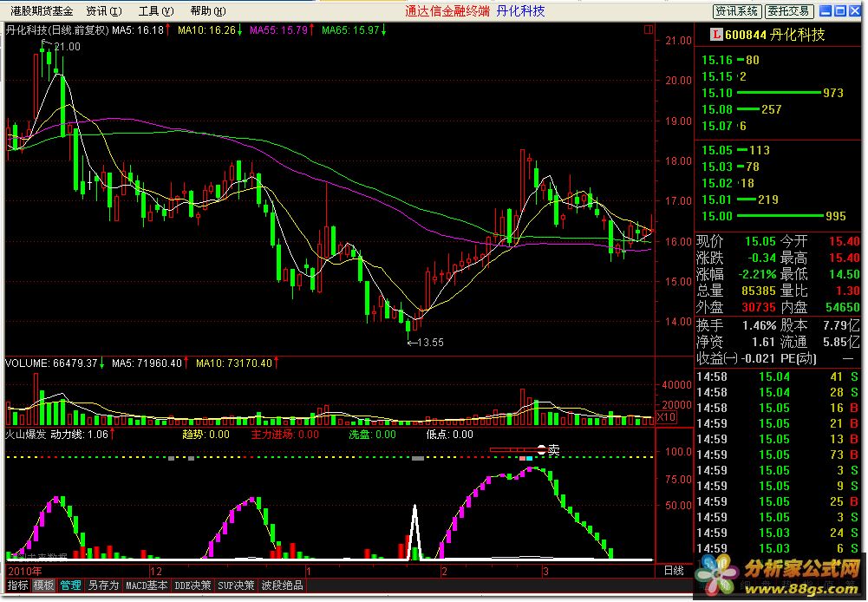Click the 委托交易 button
The width and height of the screenshot is (868, 602).
(789, 11)
